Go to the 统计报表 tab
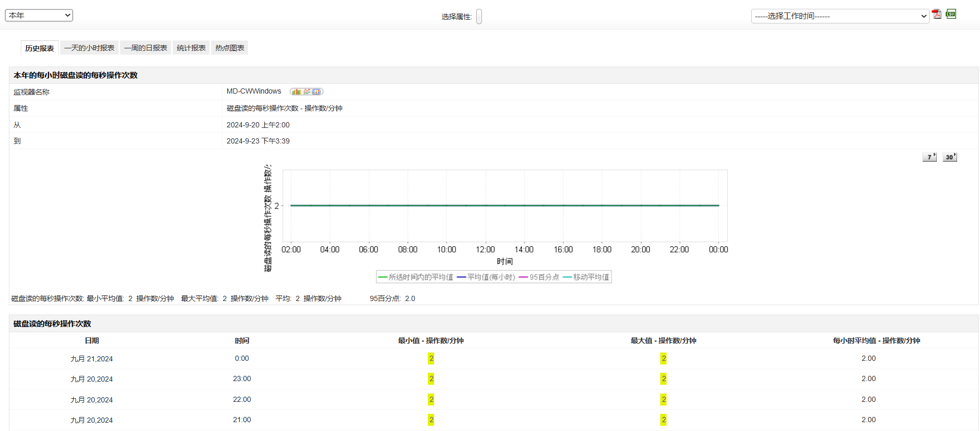The height and width of the screenshot is (431, 980). point(191,48)
